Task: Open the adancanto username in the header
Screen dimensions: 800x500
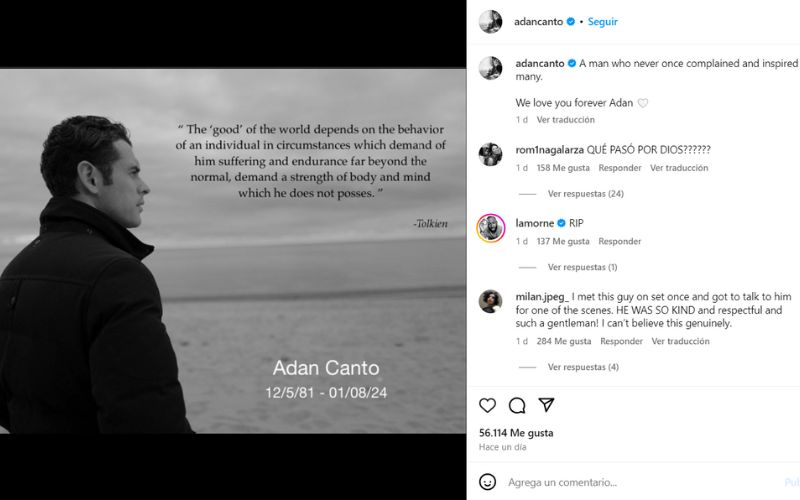Action: coord(538,21)
